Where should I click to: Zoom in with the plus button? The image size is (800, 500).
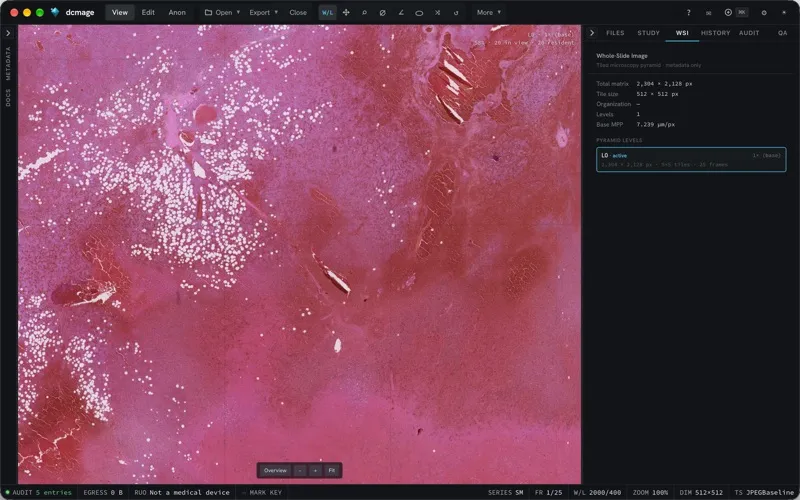click(315, 470)
